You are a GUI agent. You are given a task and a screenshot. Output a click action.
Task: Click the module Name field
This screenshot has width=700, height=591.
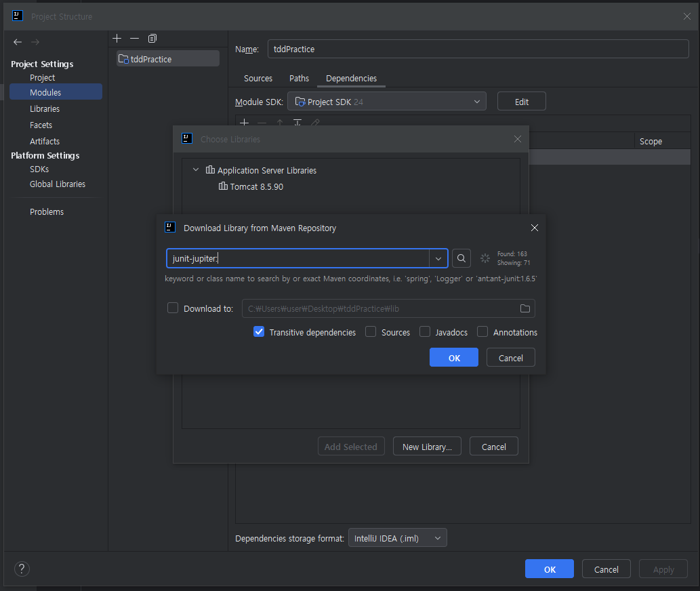tap(478, 49)
